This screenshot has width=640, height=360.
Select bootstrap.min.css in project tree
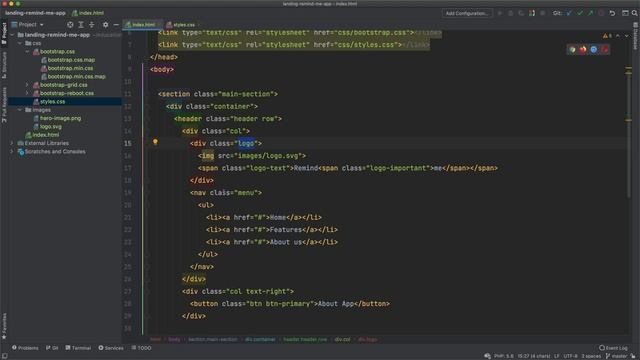pyautogui.click(x=70, y=68)
